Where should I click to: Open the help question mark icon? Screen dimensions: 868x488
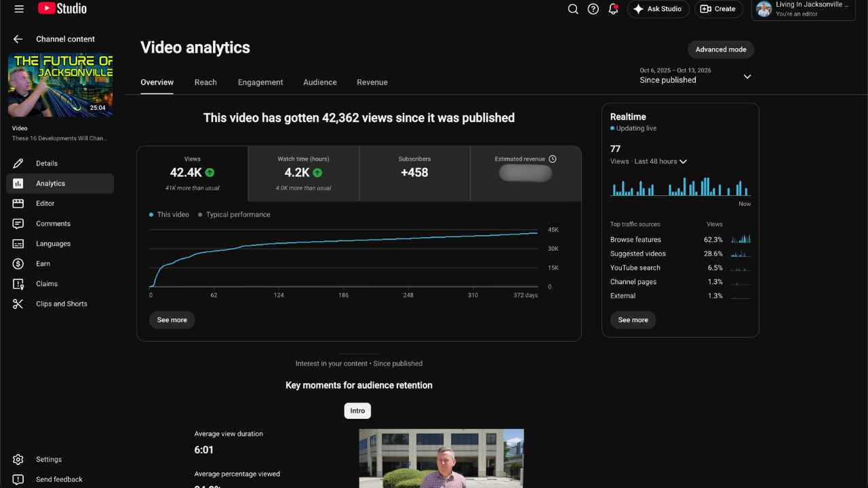pos(593,9)
